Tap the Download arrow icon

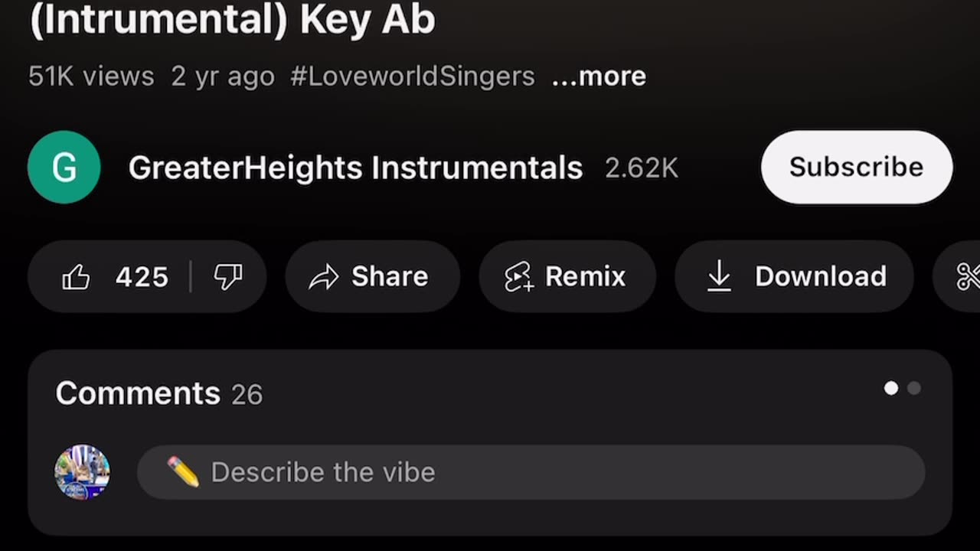point(719,276)
